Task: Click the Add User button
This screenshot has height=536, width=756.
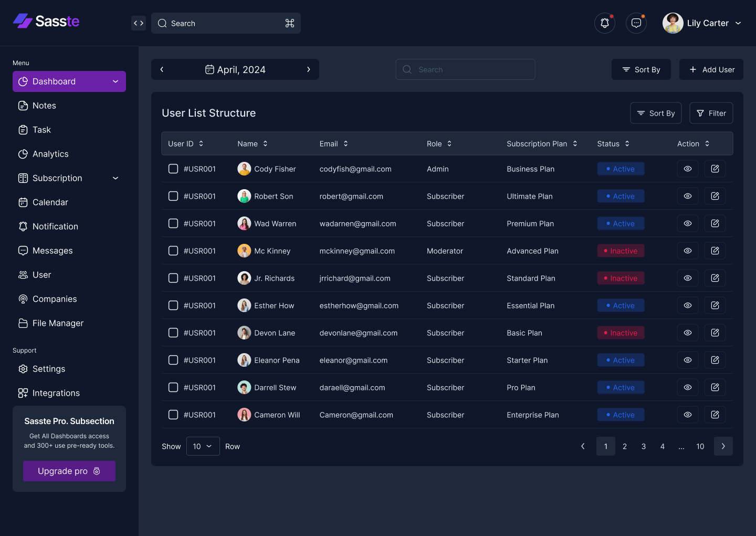Action: click(711, 69)
